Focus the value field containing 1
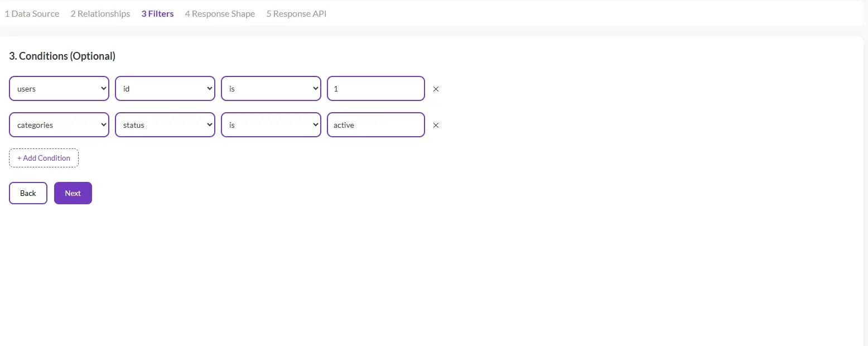 click(x=375, y=89)
